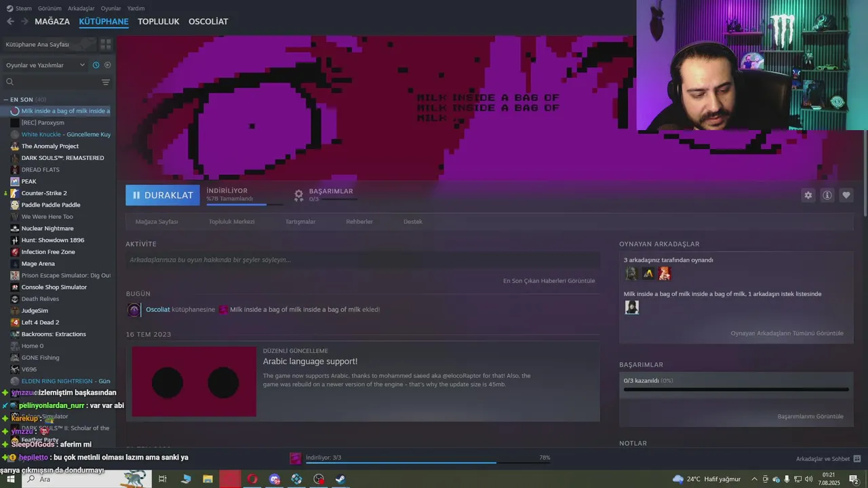Open the Destek tab
868x488 pixels.
click(x=413, y=222)
